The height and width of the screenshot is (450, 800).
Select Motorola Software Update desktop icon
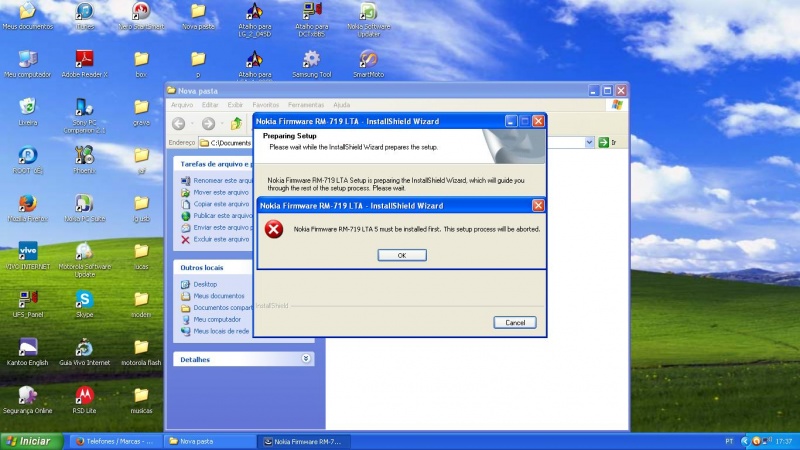(x=85, y=260)
